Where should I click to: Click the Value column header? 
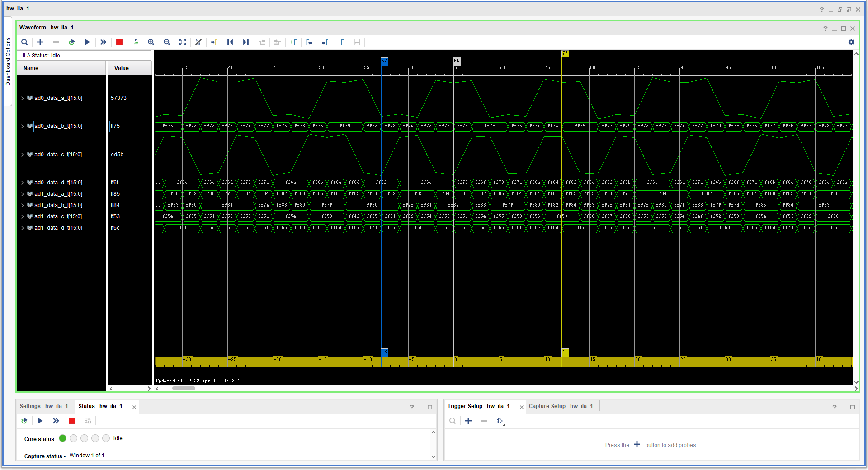[129, 68]
